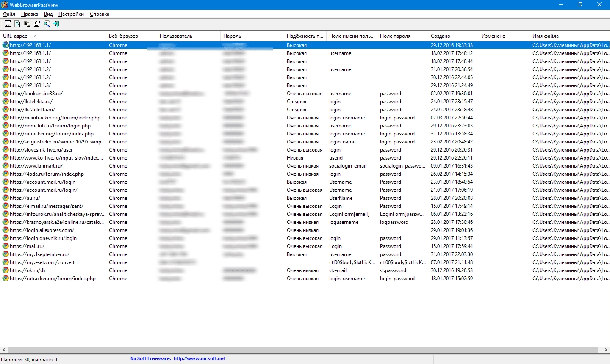Click the Chrome icon on the www.ko-five.ru row

click(x=6, y=158)
